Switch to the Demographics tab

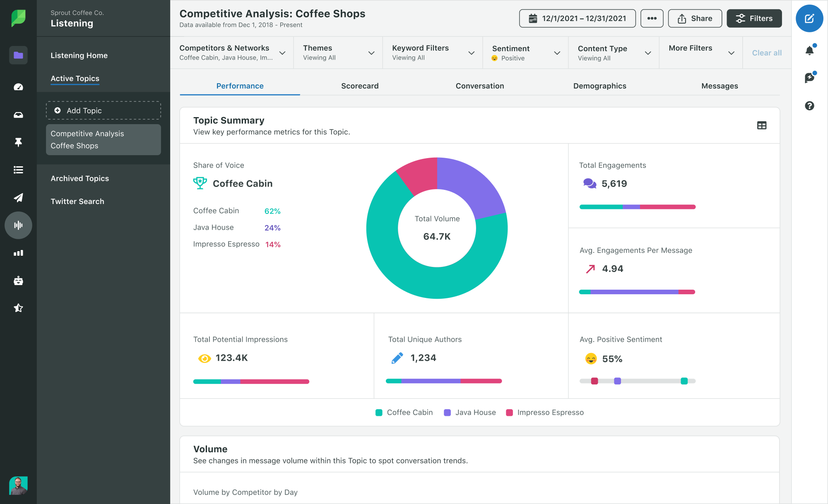click(x=599, y=85)
